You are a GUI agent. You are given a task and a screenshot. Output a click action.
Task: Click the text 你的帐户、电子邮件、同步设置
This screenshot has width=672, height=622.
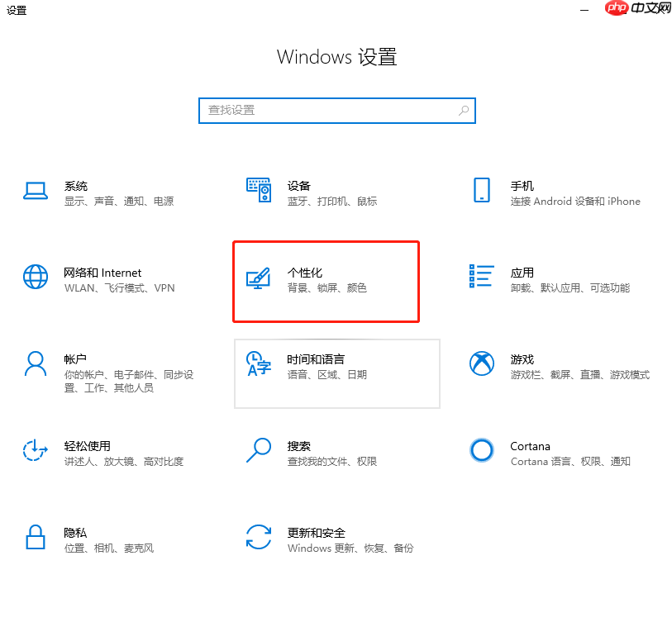pos(129,382)
